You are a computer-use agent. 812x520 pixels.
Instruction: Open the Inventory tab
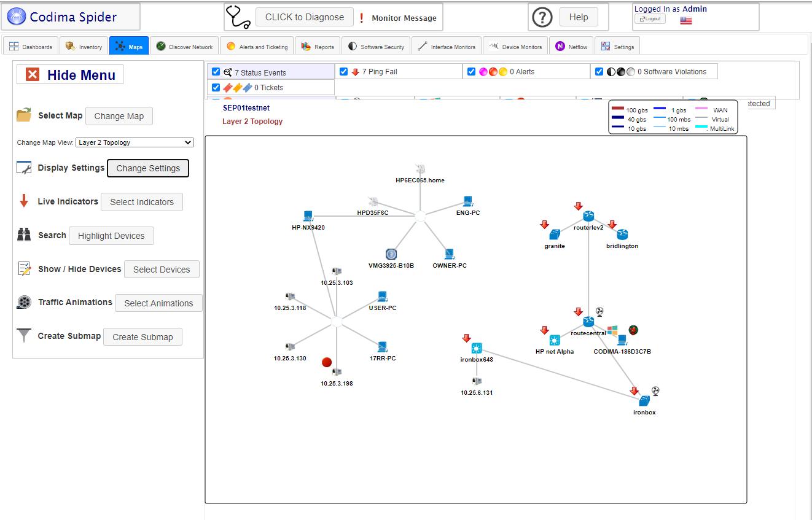(84, 47)
